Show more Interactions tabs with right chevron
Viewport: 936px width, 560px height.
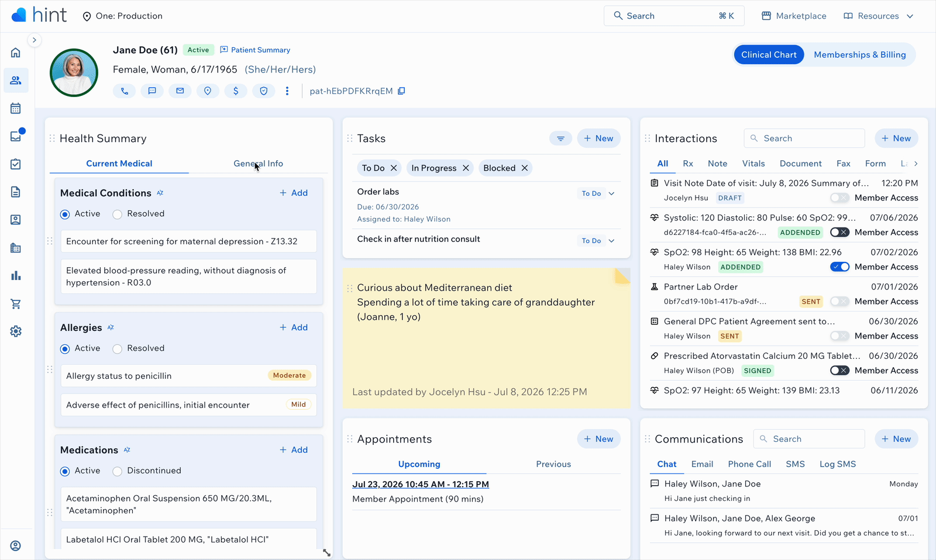pos(916,164)
